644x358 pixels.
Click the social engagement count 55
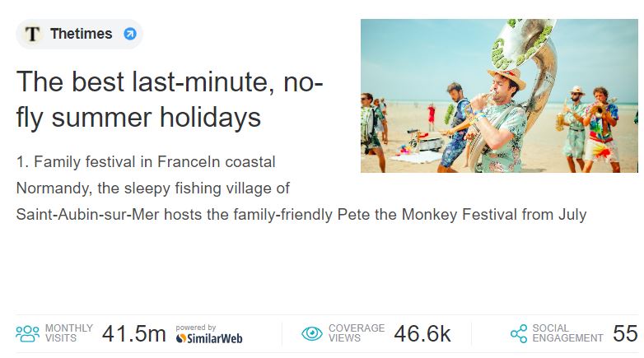pos(626,333)
